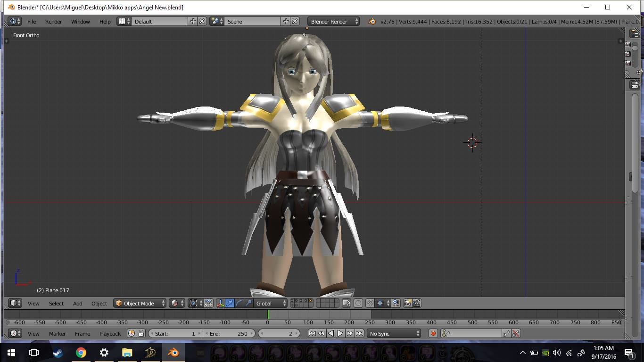Viewport: 644px width, 362px height.
Task: Open the Render menu
Action: coord(54,22)
